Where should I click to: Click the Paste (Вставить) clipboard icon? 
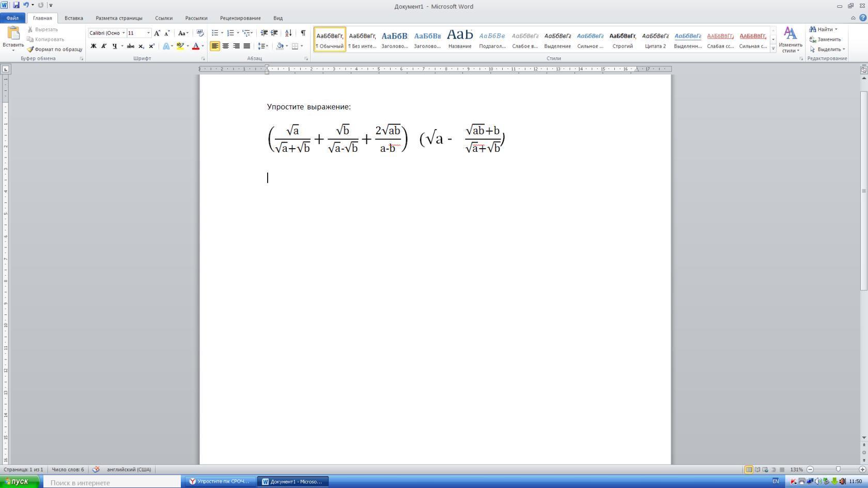[x=13, y=34]
